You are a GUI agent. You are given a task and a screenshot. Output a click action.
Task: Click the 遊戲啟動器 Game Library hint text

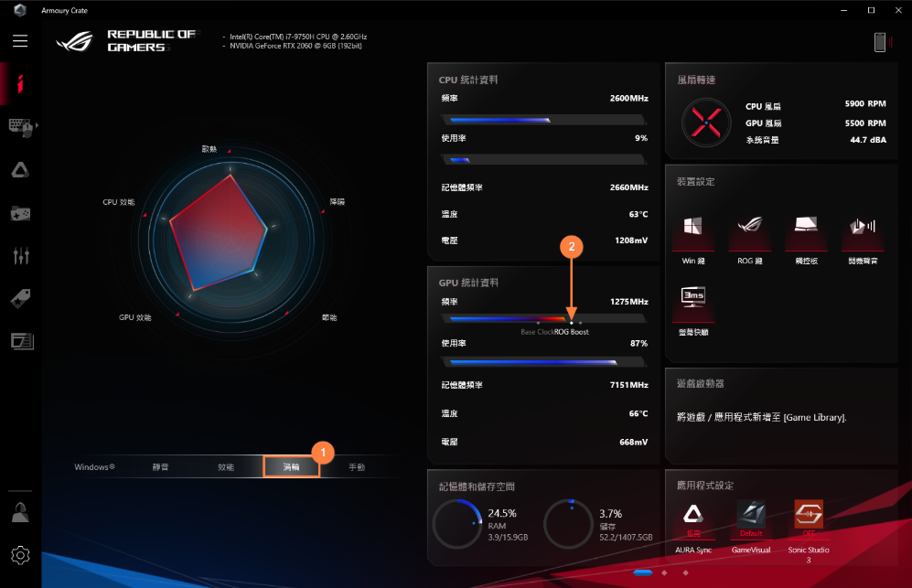point(761,417)
